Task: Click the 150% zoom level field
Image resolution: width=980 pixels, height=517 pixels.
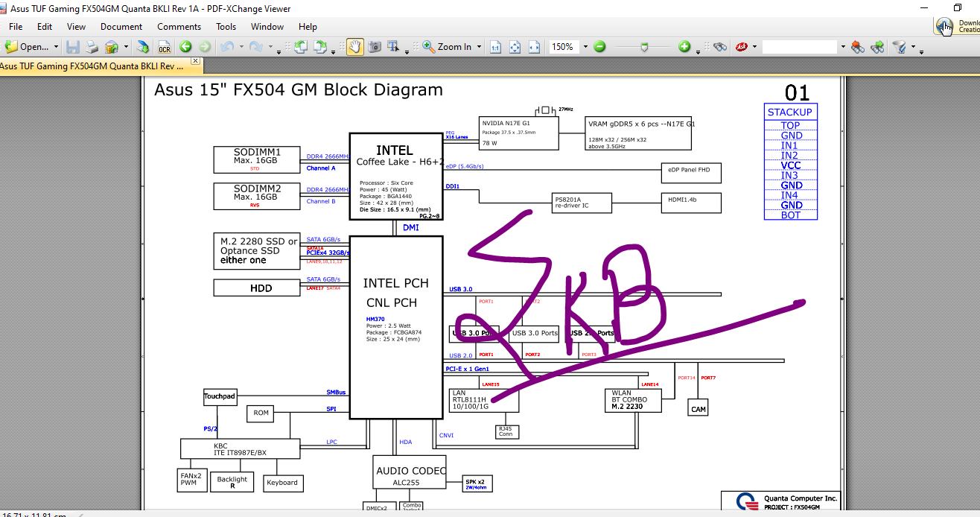Action: 564,47
